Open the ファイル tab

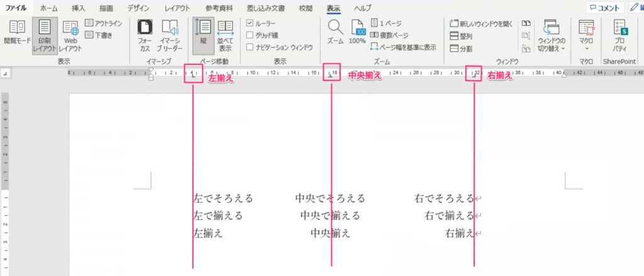(x=16, y=8)
